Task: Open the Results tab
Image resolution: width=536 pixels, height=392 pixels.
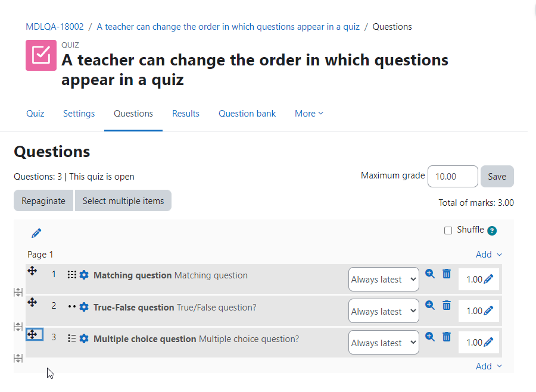Action: 186,114
